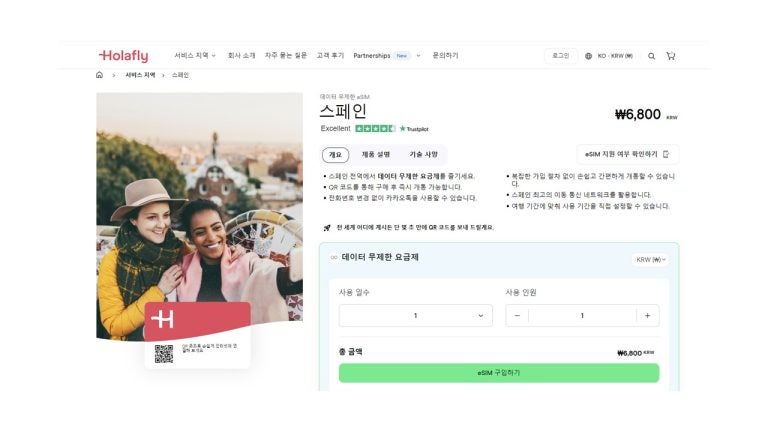Click eSIM 지원 여부 확인하기 button
768x432 pixels.
627,154
